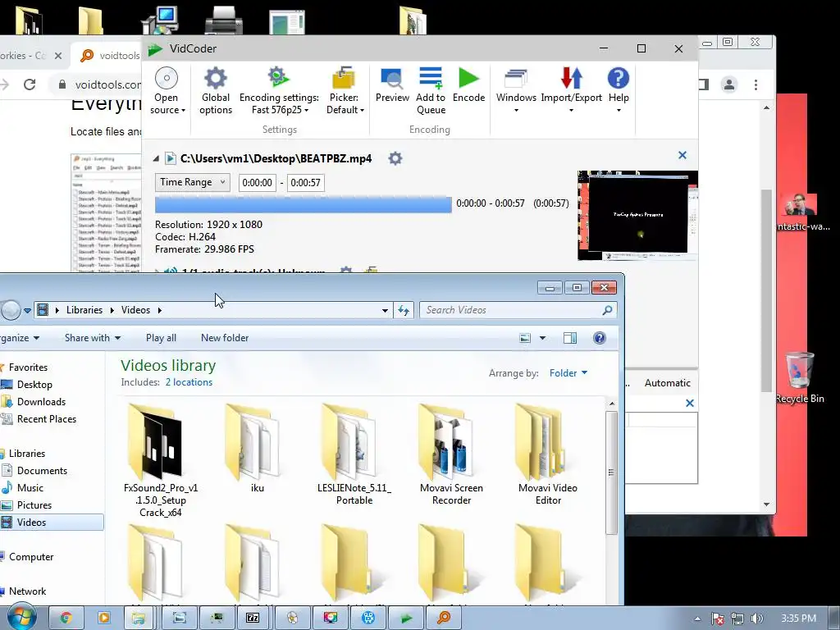Viewport: 840px width, 630px height.
Task: Open source disc icon in VidCoder
Action: (167, 79)
